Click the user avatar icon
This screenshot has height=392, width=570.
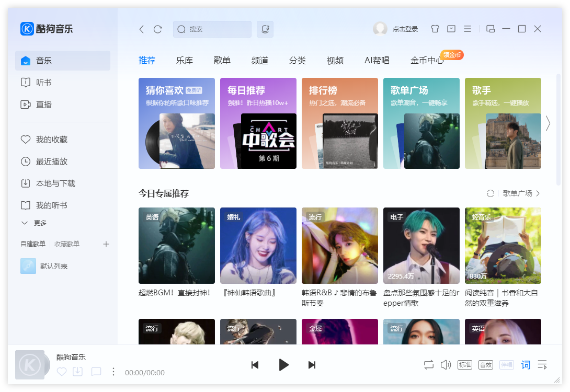[380, 29]
